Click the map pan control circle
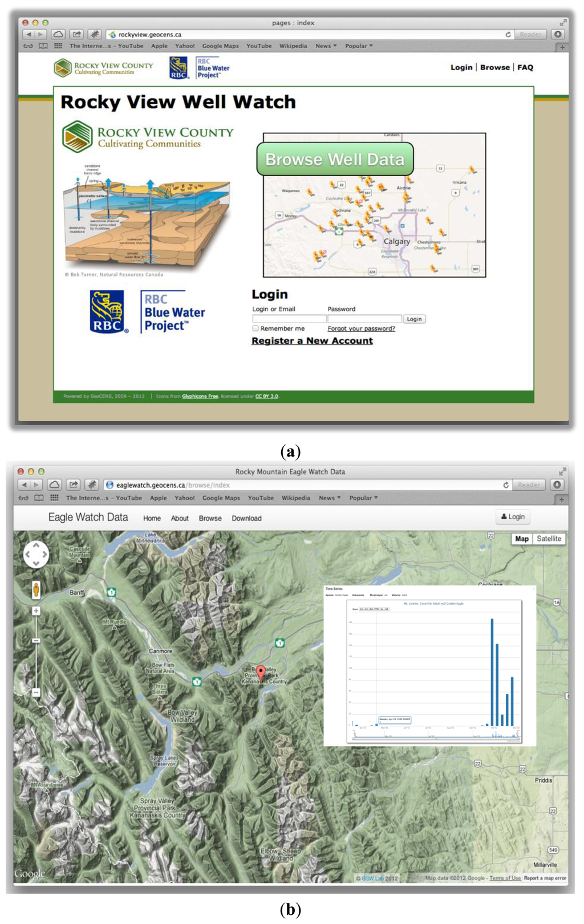 [x=36, y=554]
